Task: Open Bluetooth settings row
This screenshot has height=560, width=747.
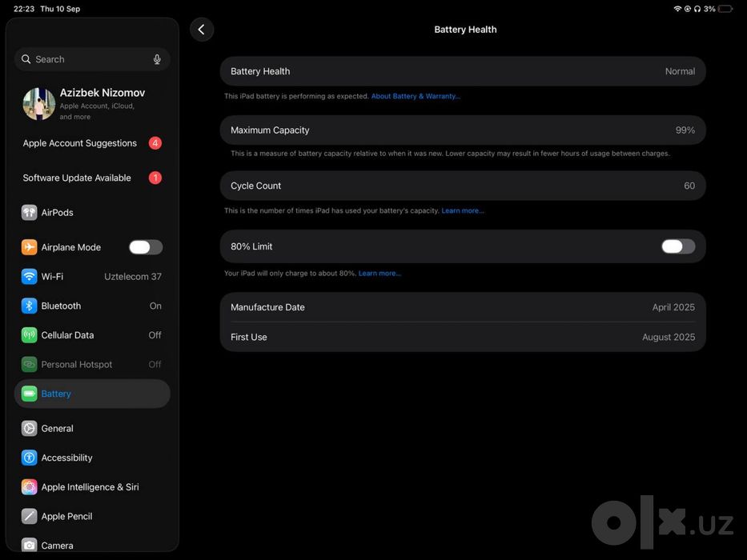Action: (92, 306)
